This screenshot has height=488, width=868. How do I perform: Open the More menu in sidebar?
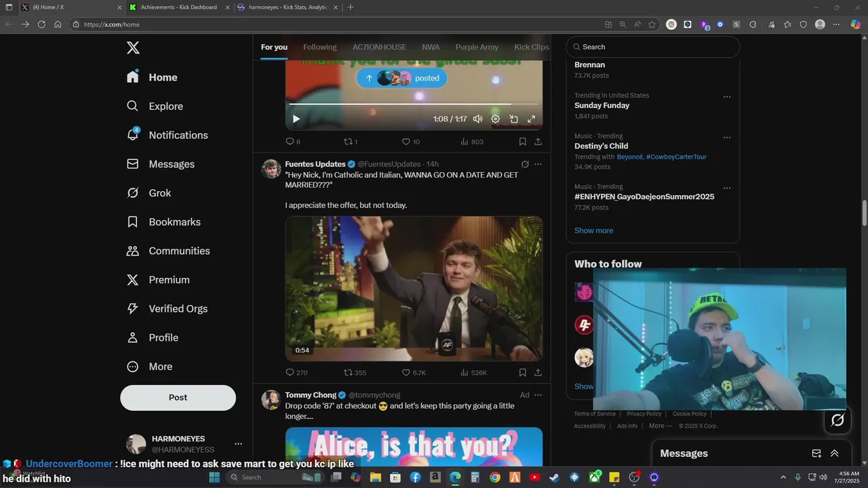point(150,367)
